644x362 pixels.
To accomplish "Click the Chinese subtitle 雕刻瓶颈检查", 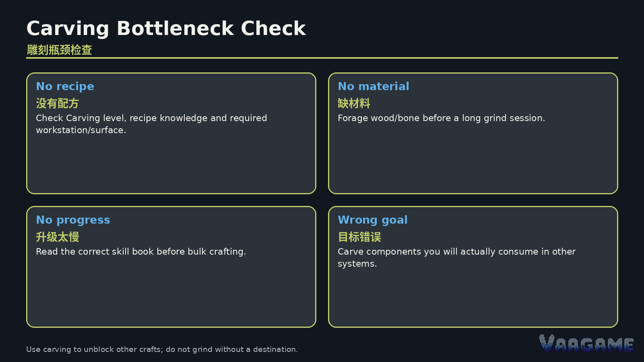I will pos(60,50).
